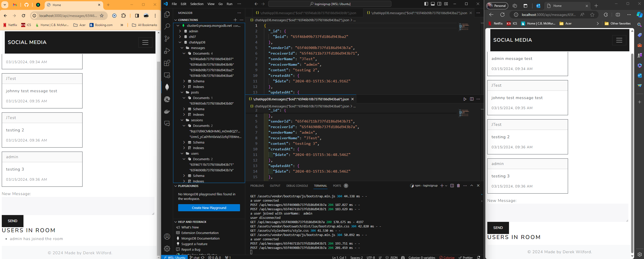Toggle Edge split screen icon
Viewport: 644px width, 259px height.
pos(618,15)
